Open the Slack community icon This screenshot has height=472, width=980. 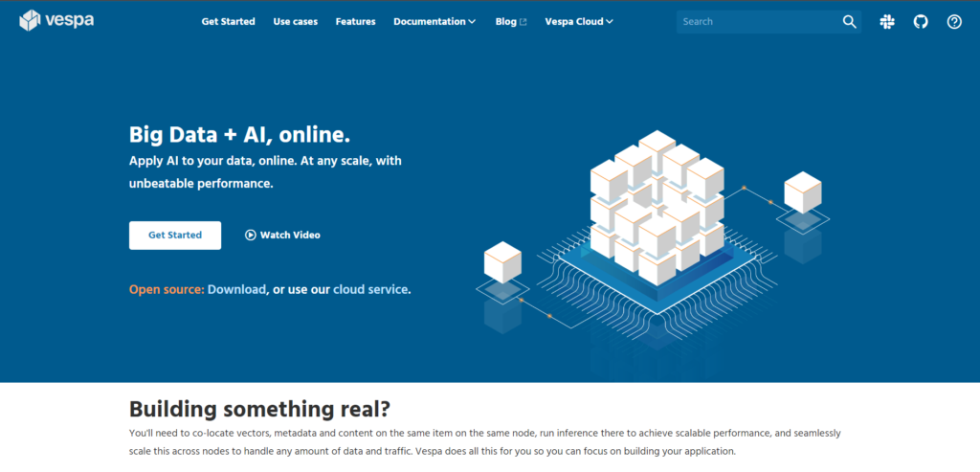tap(887, 21)
